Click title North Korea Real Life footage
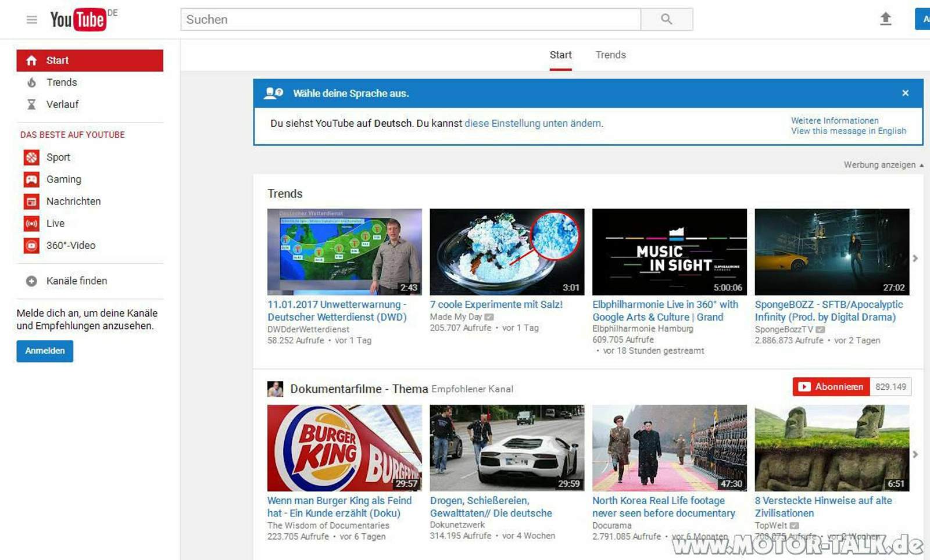Screen dimensions: 930x560 (x=664, y=507)
